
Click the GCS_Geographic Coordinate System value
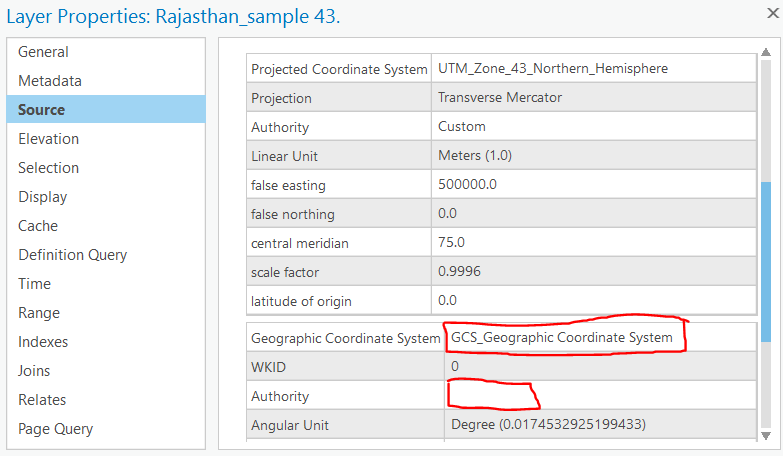pyautogui.click(x=562, y=338)
